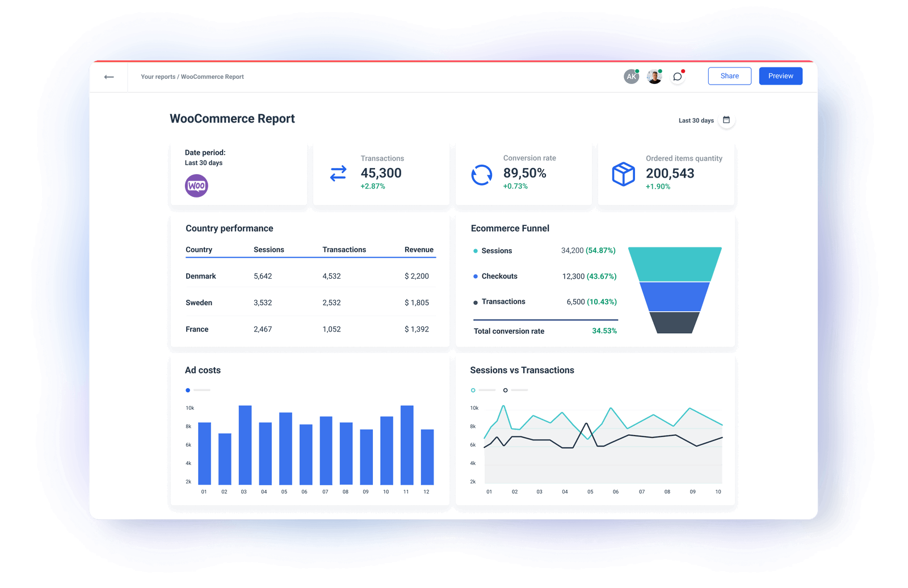Viewport: 908px width, 588px height.
Task: Click the Ordered items box icon
Action: 623,174
